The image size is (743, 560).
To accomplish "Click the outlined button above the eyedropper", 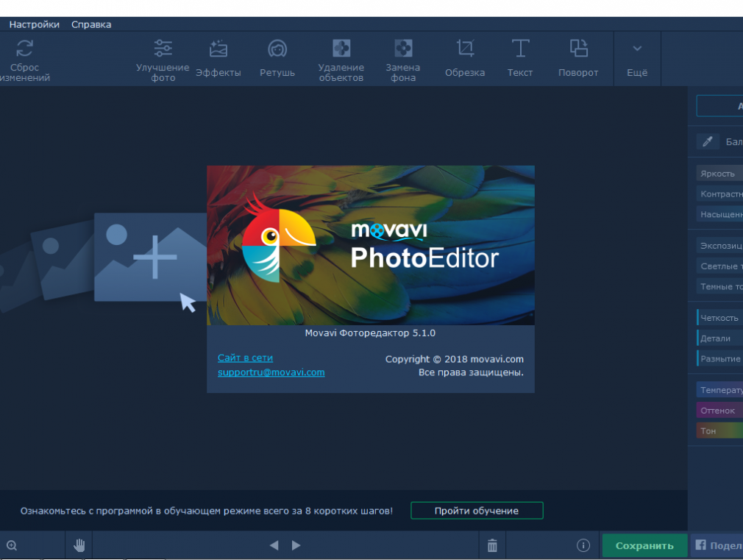I will 719,106.
